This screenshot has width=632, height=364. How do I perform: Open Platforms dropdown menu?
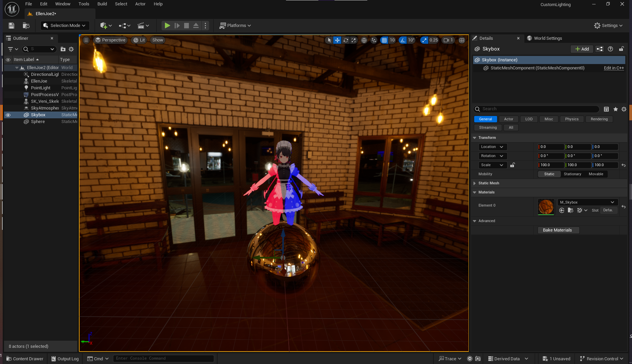coord(235,26)
